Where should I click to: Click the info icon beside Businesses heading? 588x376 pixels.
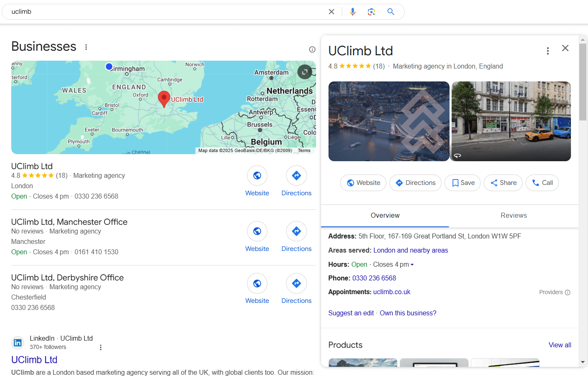click(312, 49)
